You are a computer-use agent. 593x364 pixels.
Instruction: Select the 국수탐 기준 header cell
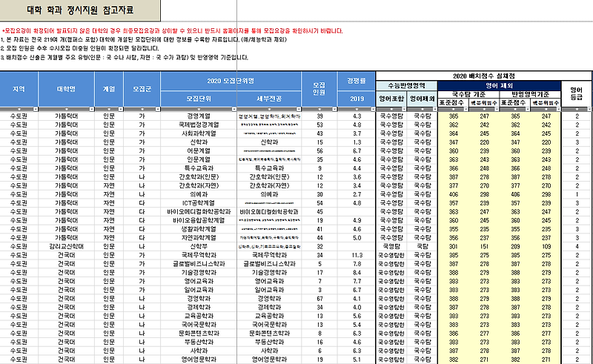(468, 94)
